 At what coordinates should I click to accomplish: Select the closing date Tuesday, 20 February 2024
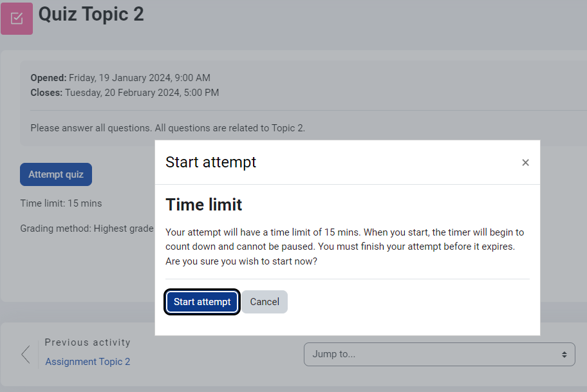pyautogui.click(x=142, y=93)
